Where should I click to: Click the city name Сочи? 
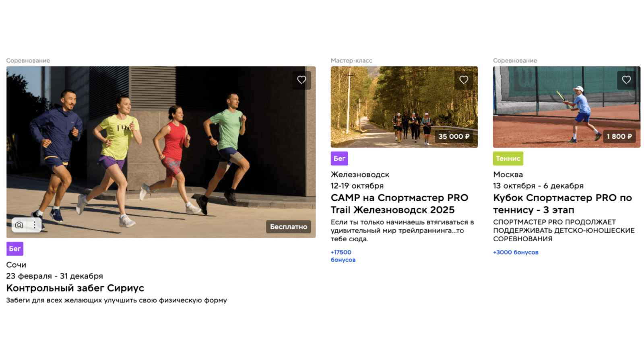(x=16, y=265)
